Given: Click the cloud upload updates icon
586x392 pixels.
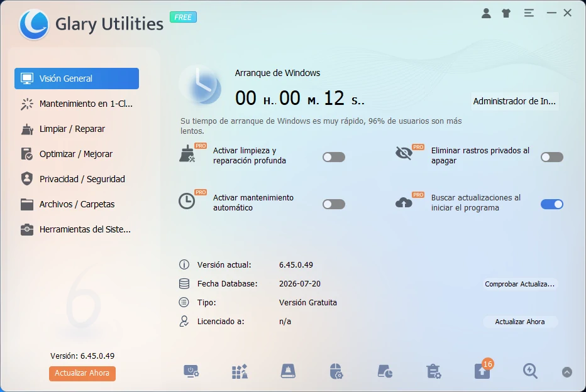Looking at the screenshot, I should [404, 202].
